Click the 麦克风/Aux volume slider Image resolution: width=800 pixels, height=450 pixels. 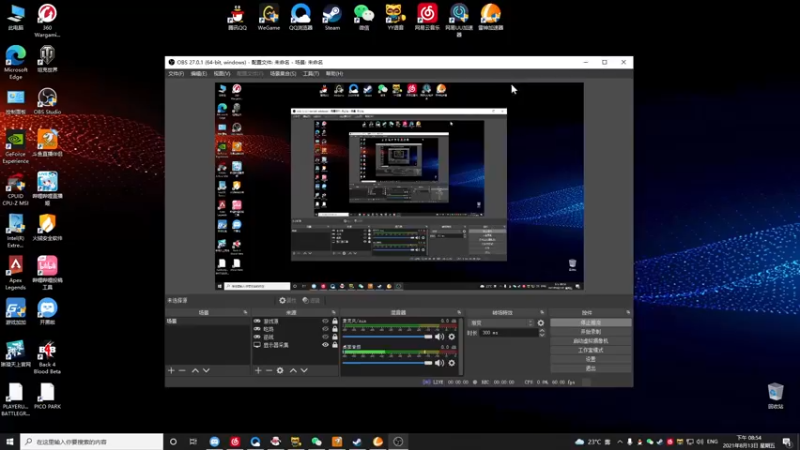pyautogui.click(x=387, y=337)
